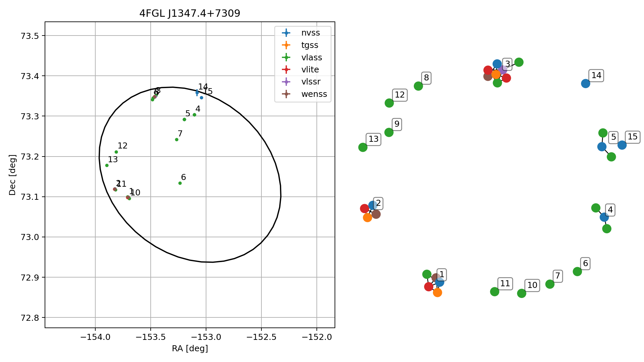Click the blue point labeled 15 in left plot
This screenshot has width=644, height=362.
(201, 98)
